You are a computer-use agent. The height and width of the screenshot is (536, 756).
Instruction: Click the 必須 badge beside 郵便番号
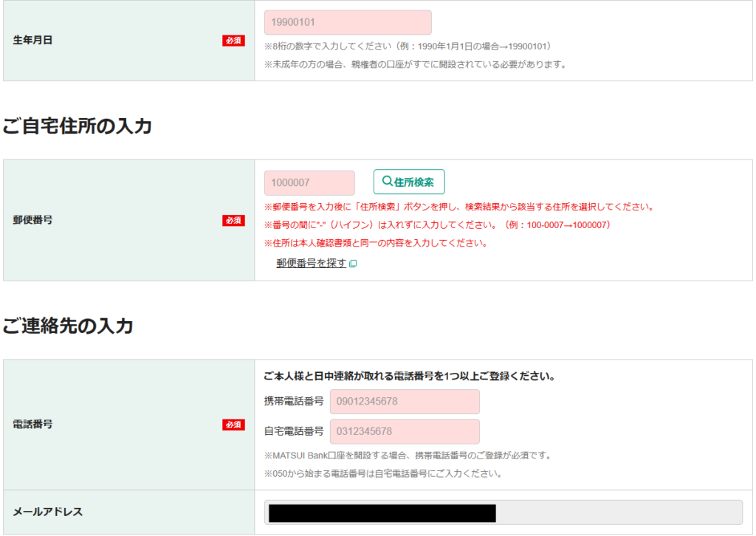pyautogui.click(x=233, y=220)
